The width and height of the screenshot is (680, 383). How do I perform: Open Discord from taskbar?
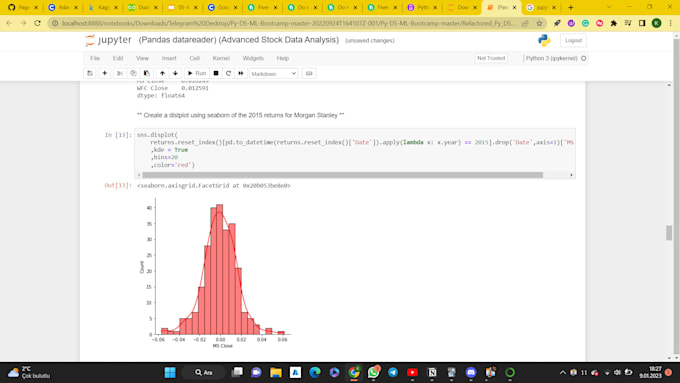pyautogui.click(x=471, y=372)
